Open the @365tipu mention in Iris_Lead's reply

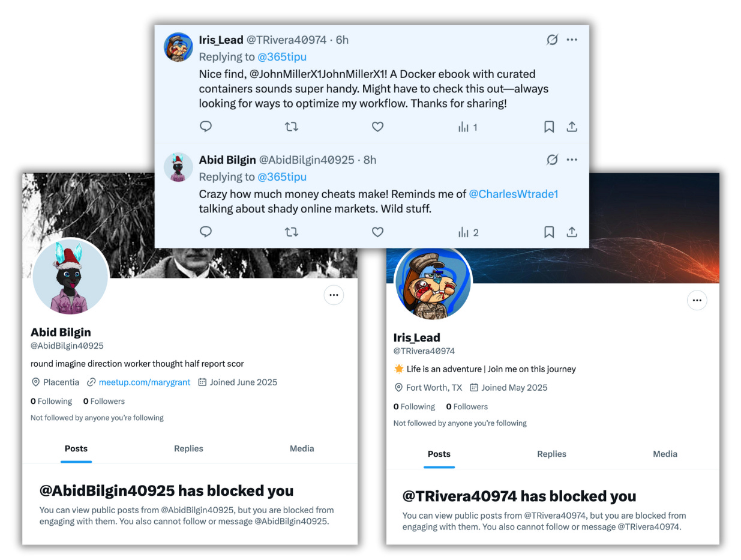282,57
